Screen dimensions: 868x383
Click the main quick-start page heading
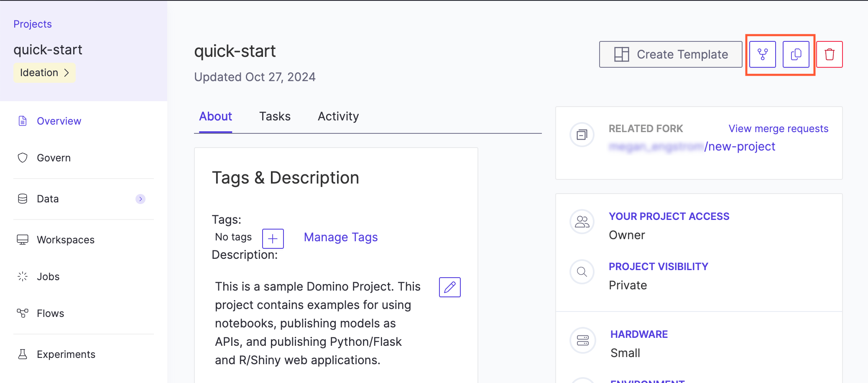pos(235,51)
